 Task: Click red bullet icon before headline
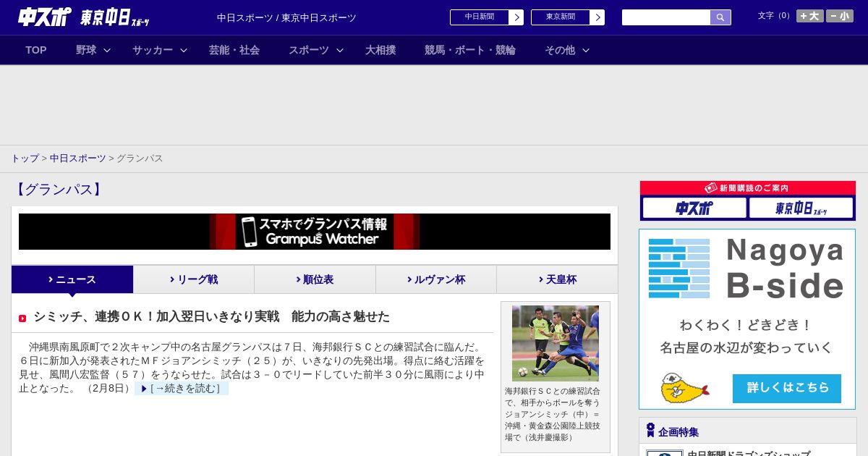pos(22,318)
